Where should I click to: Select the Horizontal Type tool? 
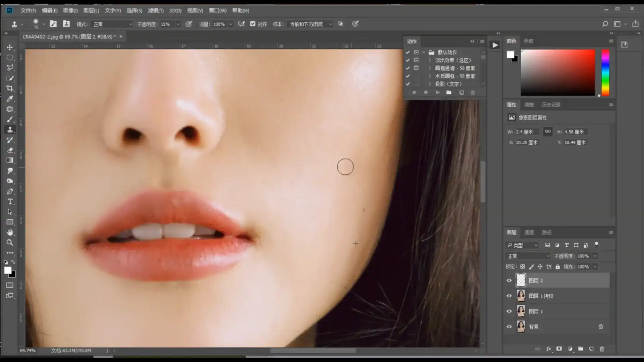click(x=10, y=201)
